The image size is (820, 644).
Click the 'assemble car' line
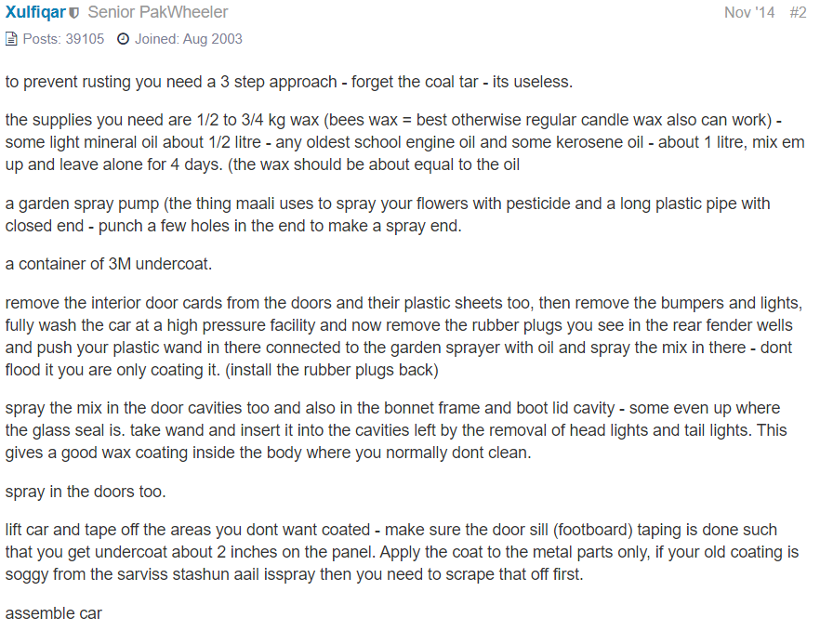click(x=53, y=613)
